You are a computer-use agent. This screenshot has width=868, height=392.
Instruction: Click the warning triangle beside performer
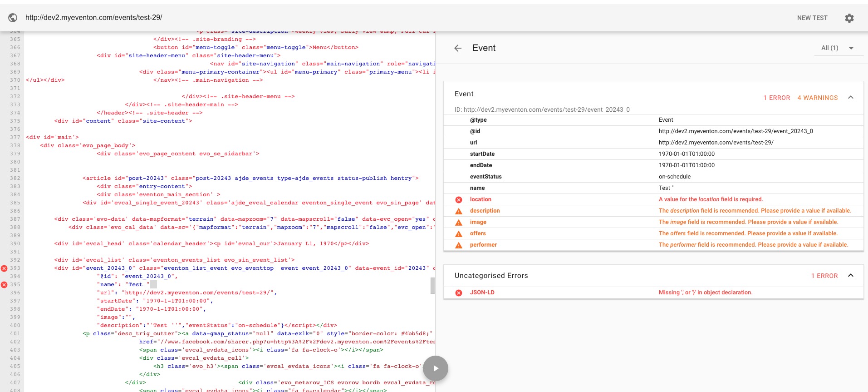pyautogui.click(x=459, y=245)
